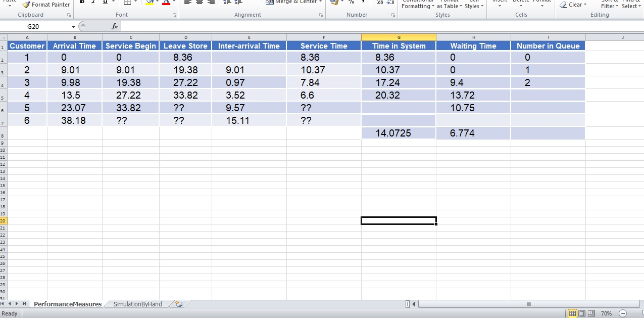Select the PerformanceMeasures sheet tab

click(67, 304)
